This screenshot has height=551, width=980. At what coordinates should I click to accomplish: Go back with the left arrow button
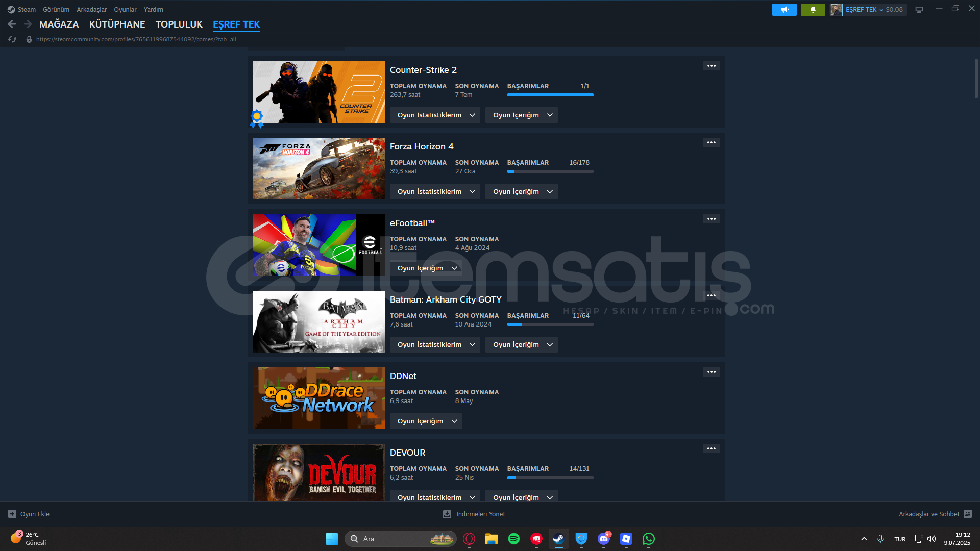click(12, 24)
